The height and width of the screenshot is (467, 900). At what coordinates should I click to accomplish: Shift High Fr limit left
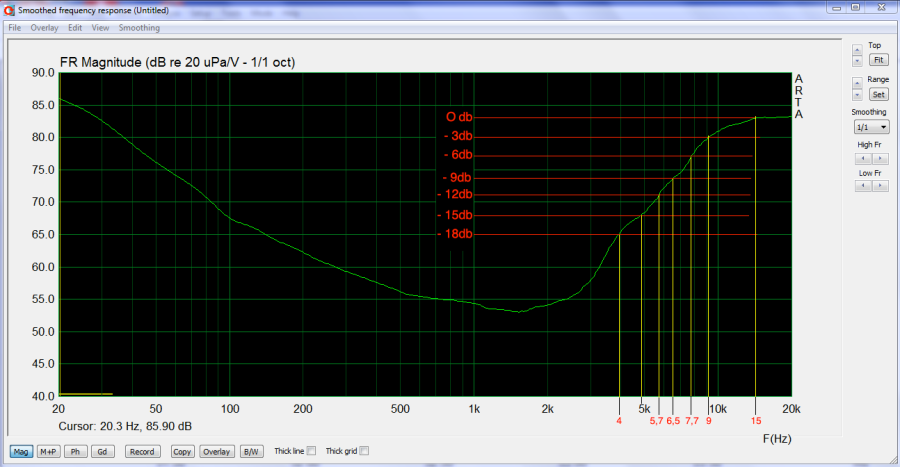click(x=863, y=158)
